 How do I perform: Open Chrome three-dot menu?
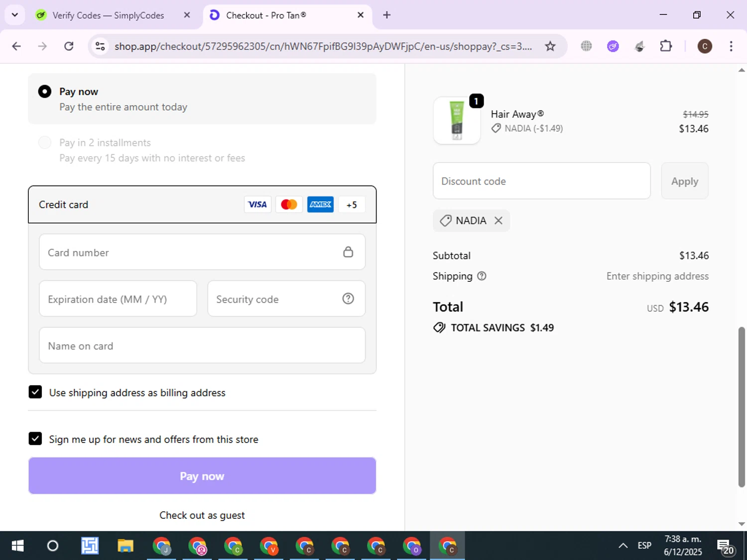pyautogui.click(x=731, y=46)
